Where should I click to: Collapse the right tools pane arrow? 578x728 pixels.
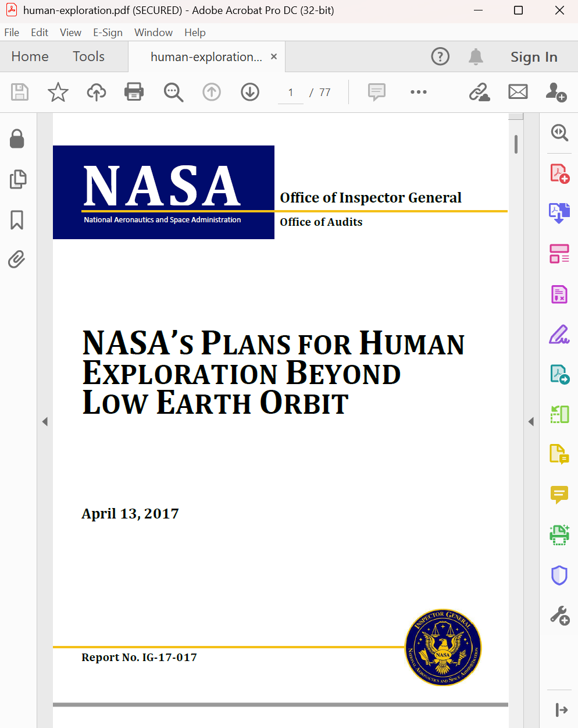coord(531,421)
